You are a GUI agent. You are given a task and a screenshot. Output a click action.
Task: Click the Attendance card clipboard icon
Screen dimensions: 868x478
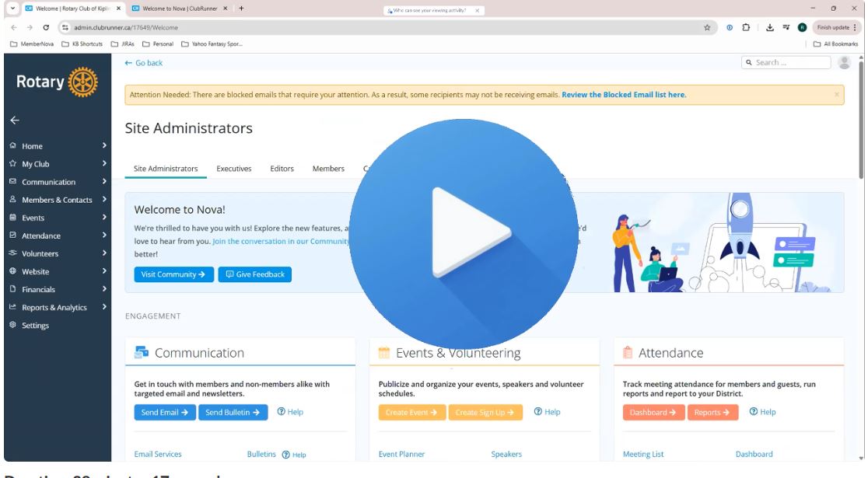628,352
